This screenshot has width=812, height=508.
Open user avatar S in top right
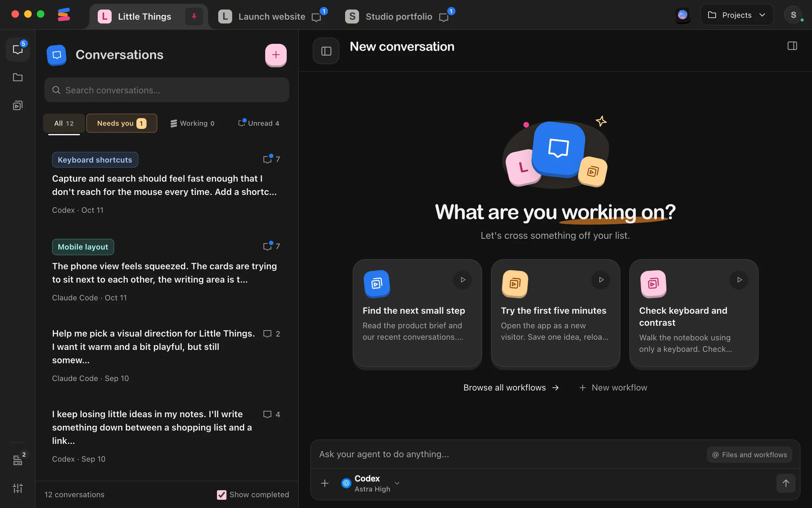794,15
